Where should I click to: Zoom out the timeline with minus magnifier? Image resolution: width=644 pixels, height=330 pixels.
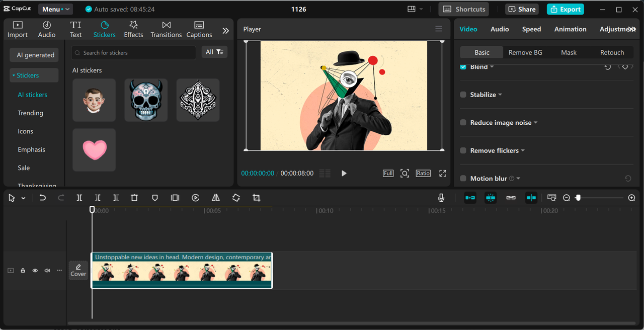pos(567,198)
